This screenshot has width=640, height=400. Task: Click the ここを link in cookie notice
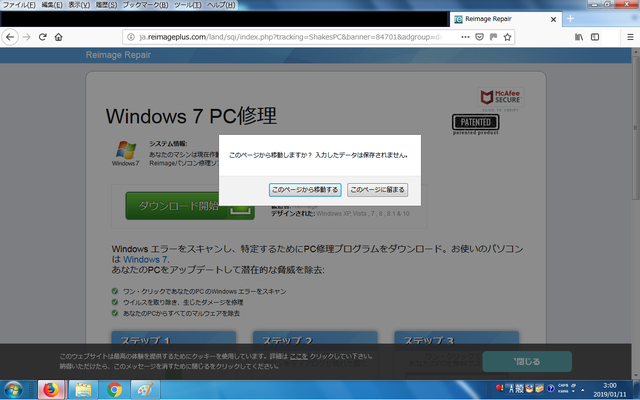click(x=299, y=356)
